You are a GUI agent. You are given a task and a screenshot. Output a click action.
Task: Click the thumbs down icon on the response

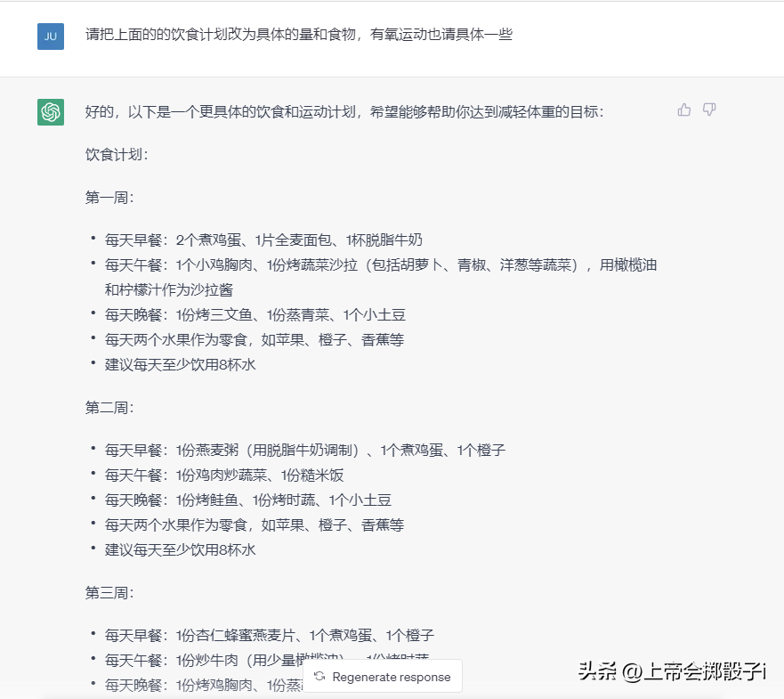pos(709,110)
